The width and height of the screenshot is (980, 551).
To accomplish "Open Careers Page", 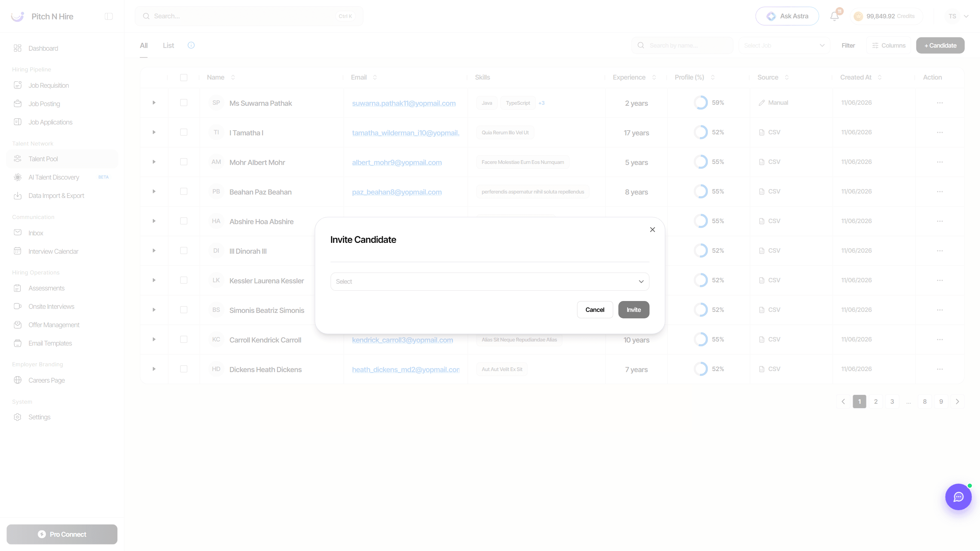I will pyautogui.click(x=62, y=380).
